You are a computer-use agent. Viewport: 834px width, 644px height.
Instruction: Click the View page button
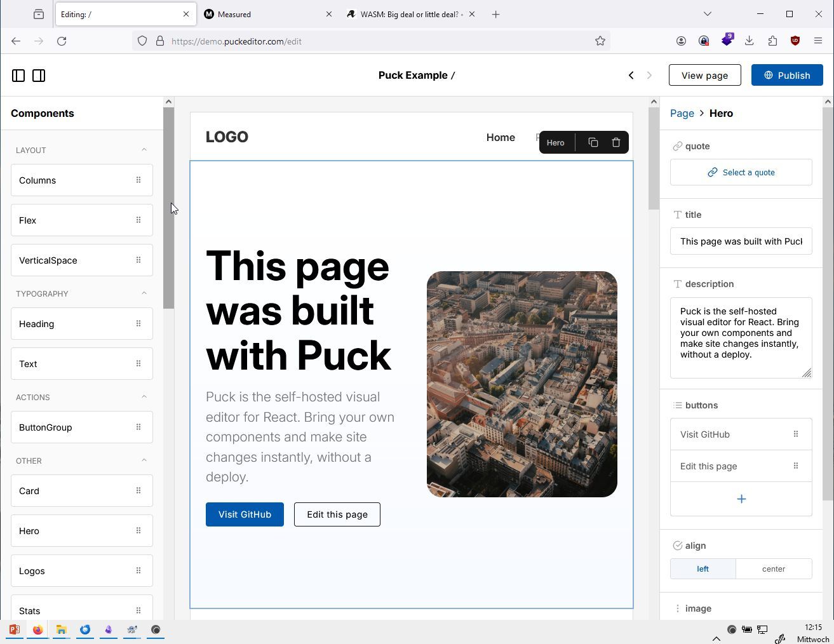click(x=705, y=75)
